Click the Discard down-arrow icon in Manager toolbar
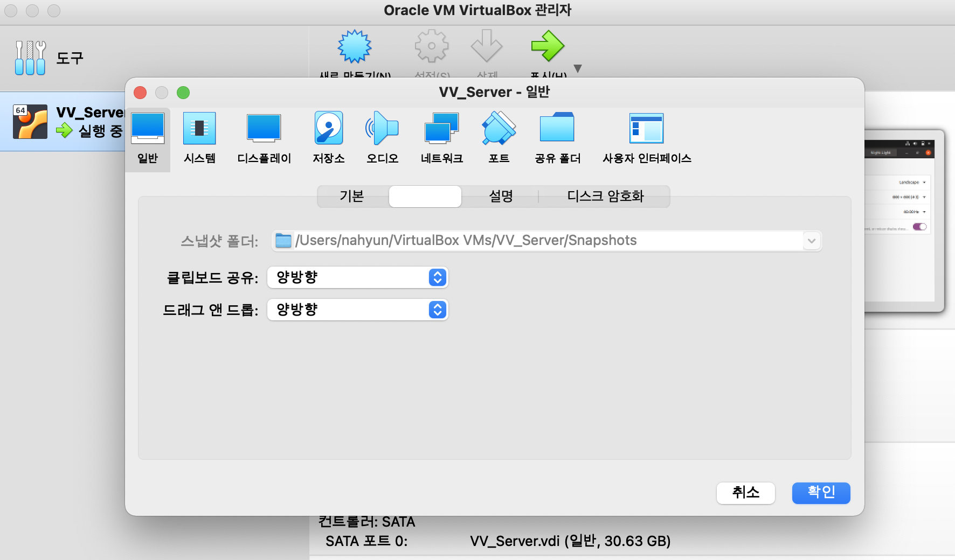955x560 pixels. pyautogui.click(x=487, y=46)
